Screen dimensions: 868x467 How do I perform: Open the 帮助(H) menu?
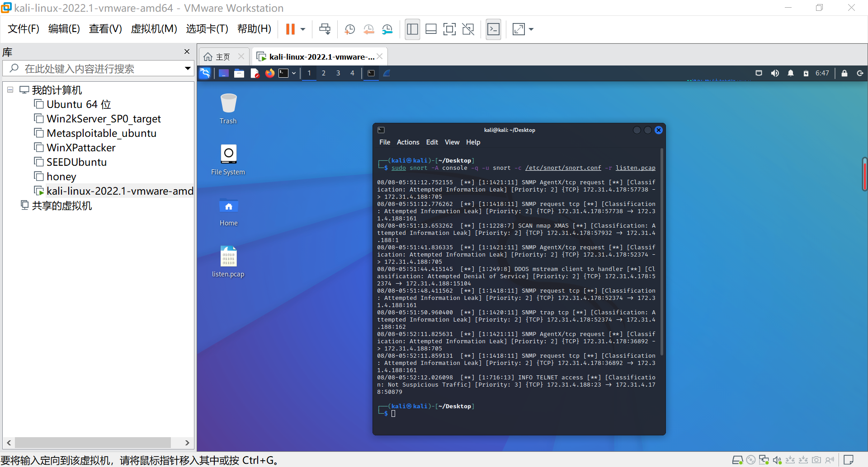pos(254,29)
